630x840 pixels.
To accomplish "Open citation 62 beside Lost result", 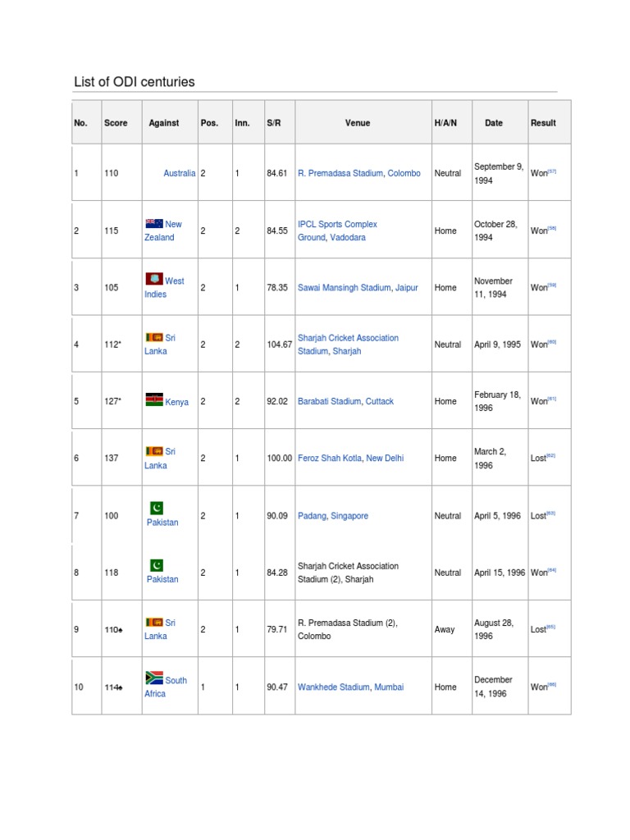I will 551,456.
